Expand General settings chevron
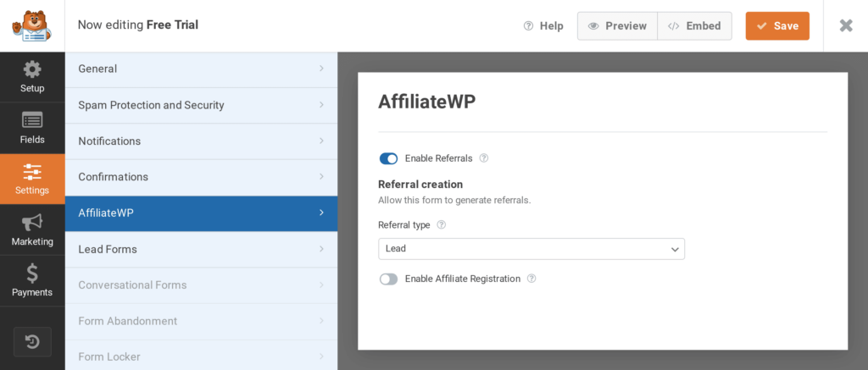This screenshot has width=868, height=370. [321, 69]
